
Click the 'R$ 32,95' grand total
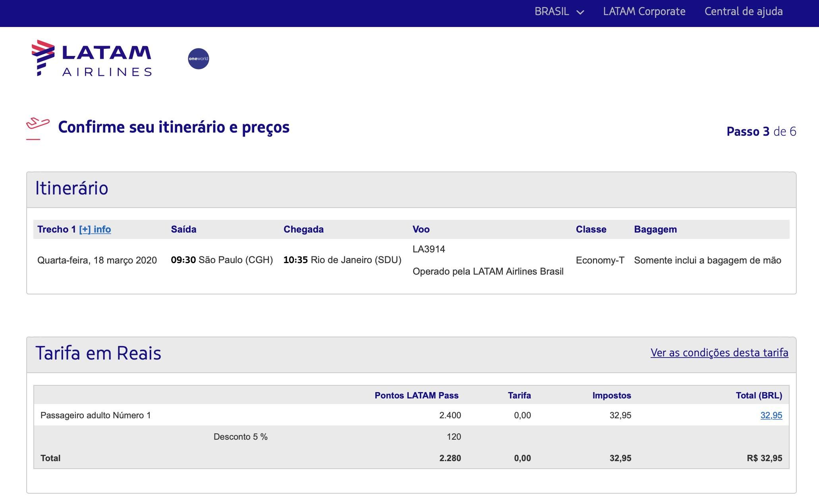pyautogui.click(x=765, y=458)
